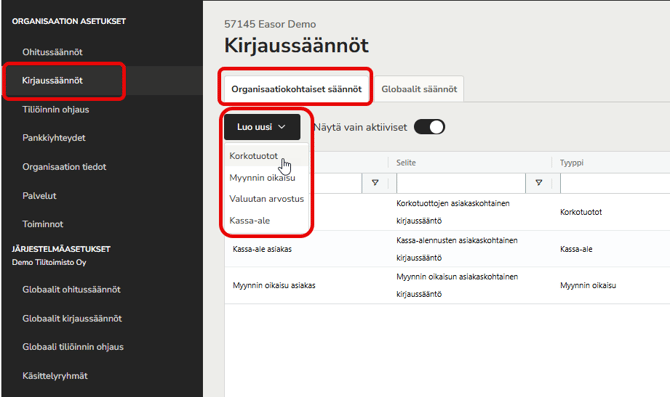This screenshot has width=670, height=397.
Task: Click the Korkotuotot type cell
Action: tap(581, 212)
